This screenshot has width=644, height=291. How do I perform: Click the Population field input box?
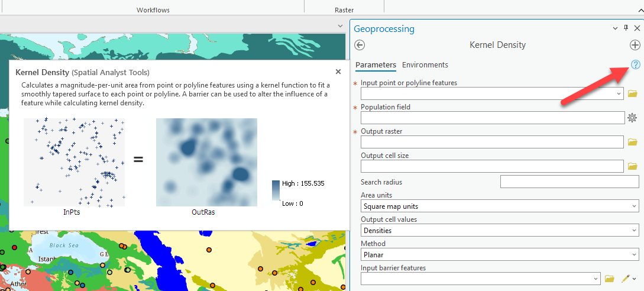[492, 118]
